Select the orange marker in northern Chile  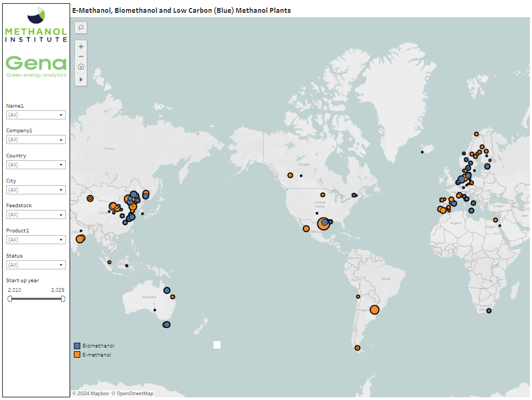tap(358, 297)
